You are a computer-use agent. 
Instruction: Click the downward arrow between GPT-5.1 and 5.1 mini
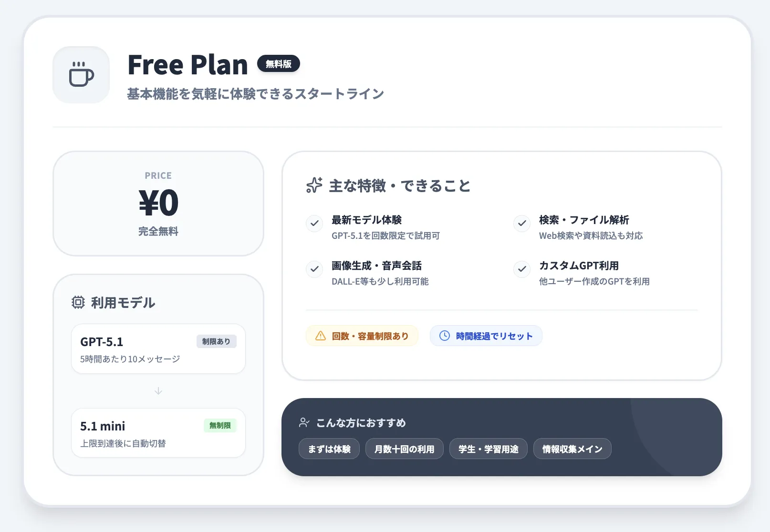158,391
